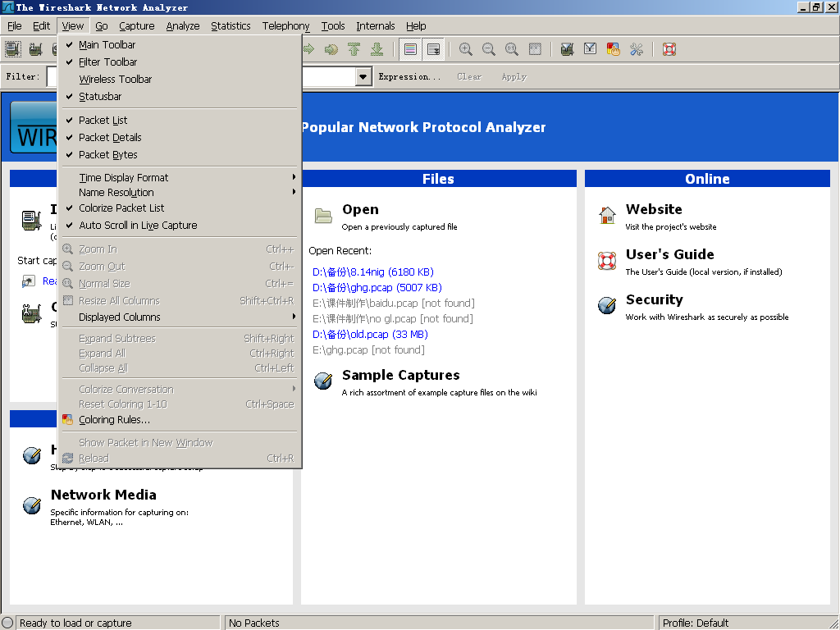840x630 pixels.
Task: Click the Website heading link
Action: 654,209
